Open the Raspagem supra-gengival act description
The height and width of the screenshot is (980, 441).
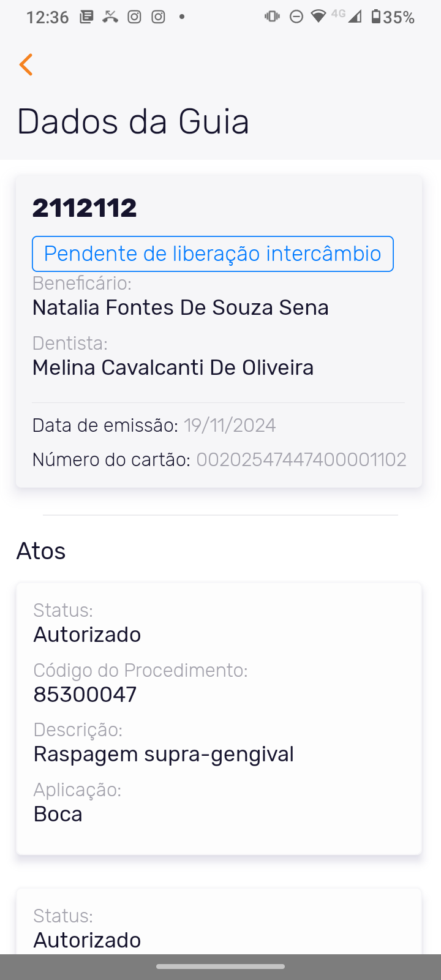coord(164,754)
